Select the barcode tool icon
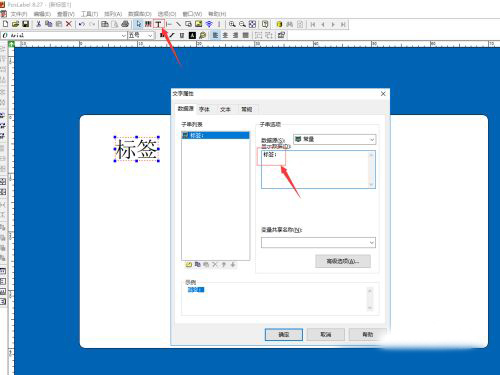 point(148,24)
